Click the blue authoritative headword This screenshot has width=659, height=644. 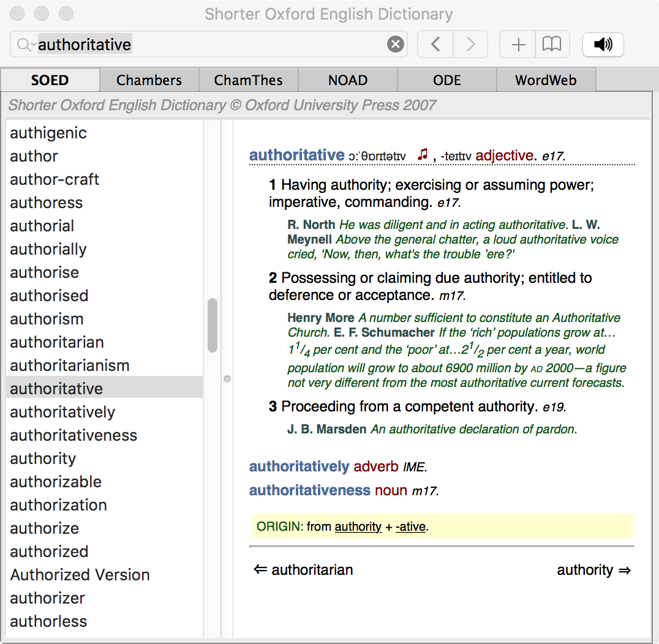point(296,155)
